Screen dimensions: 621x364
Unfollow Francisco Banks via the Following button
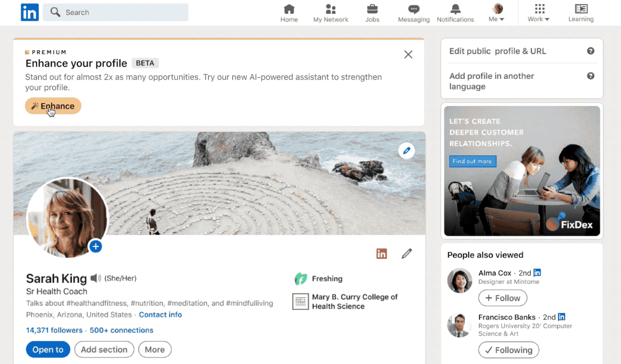[508, 350]
